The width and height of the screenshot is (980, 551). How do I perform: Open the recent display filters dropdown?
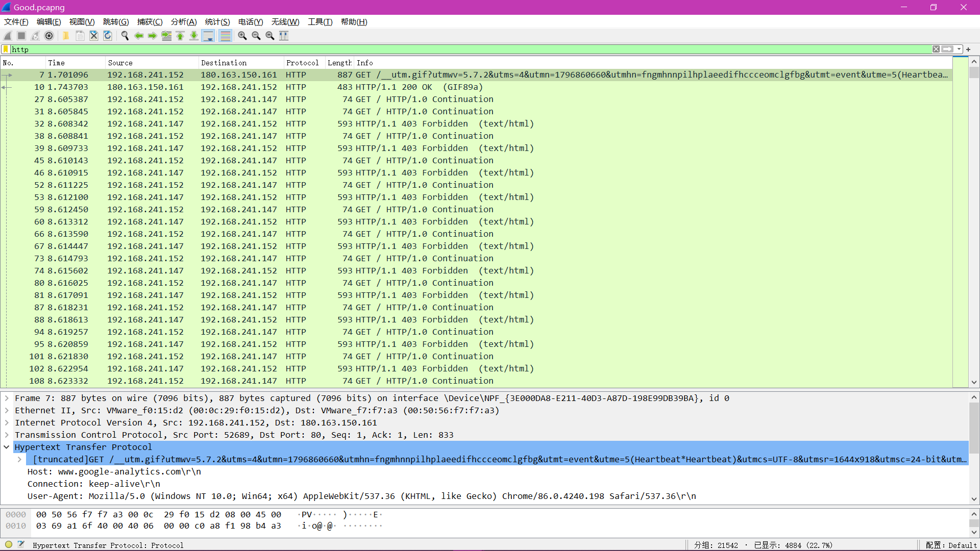[x=959, y=49]
